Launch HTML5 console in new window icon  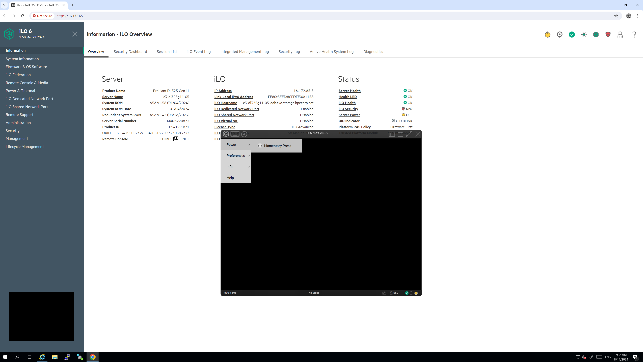click(x=176, y=139)
